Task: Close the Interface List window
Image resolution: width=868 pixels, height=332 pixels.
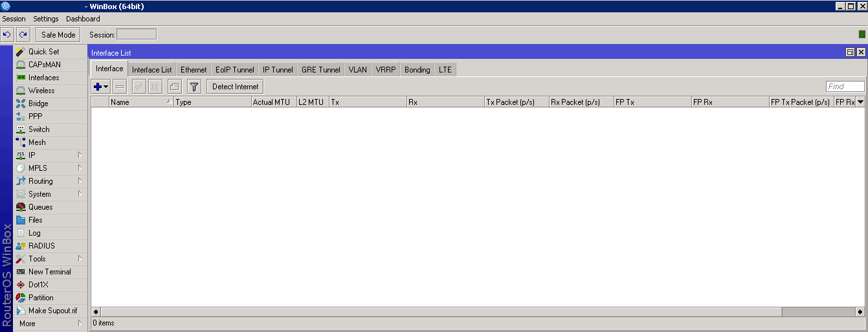Action: click(x=862, y=52)
